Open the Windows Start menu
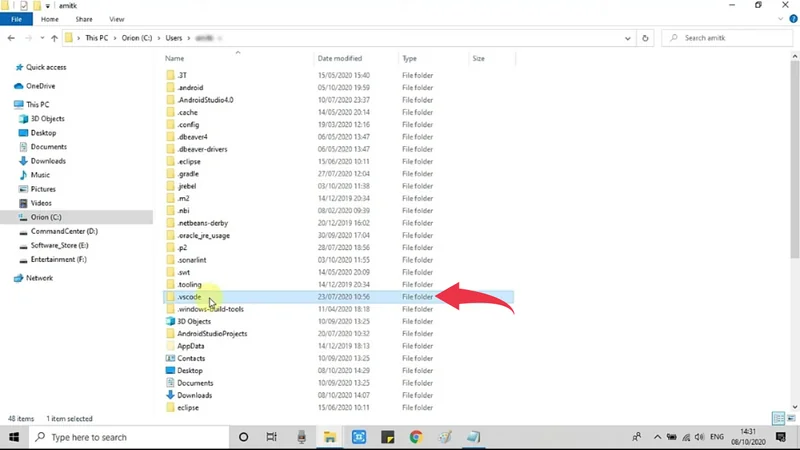The image size is (800, 450). pos(15,437)
